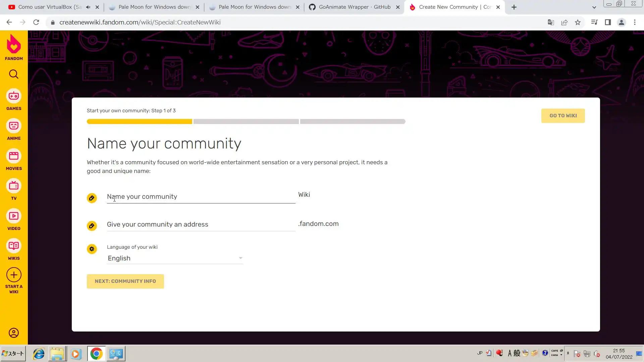Viewport: 644px width, 362px height.
Task: Switch to the GoAnimate Wrapper GitHub tab
Action: coord(354,7)
